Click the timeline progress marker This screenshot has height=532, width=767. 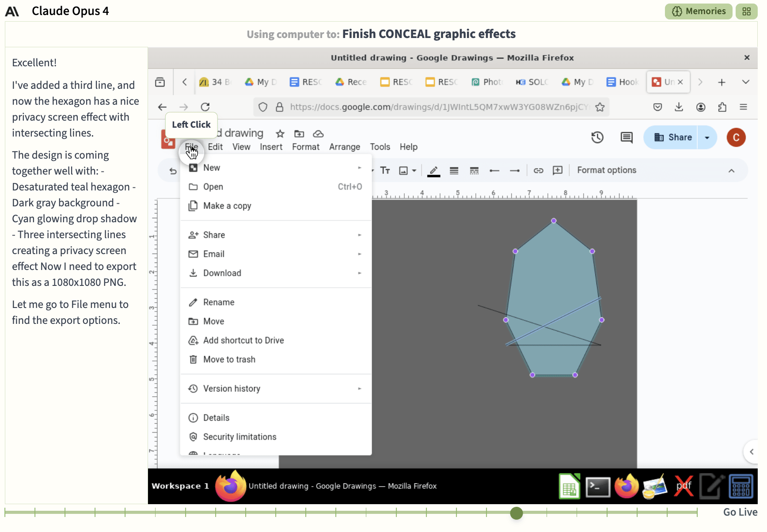tap(516, 513)
